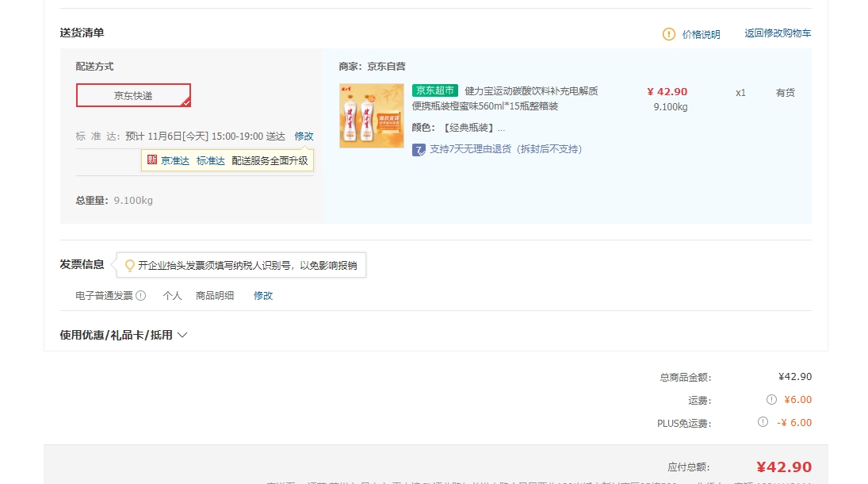Click 修改 next to the delivery time
This screenshot has width=868, height=484.
coord(304,136)
